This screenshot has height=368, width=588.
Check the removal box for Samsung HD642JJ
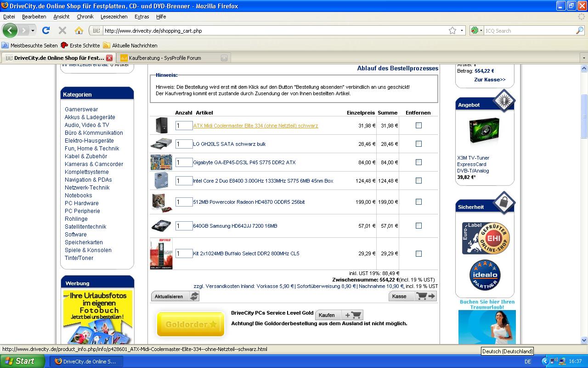[x=418, y=226]
